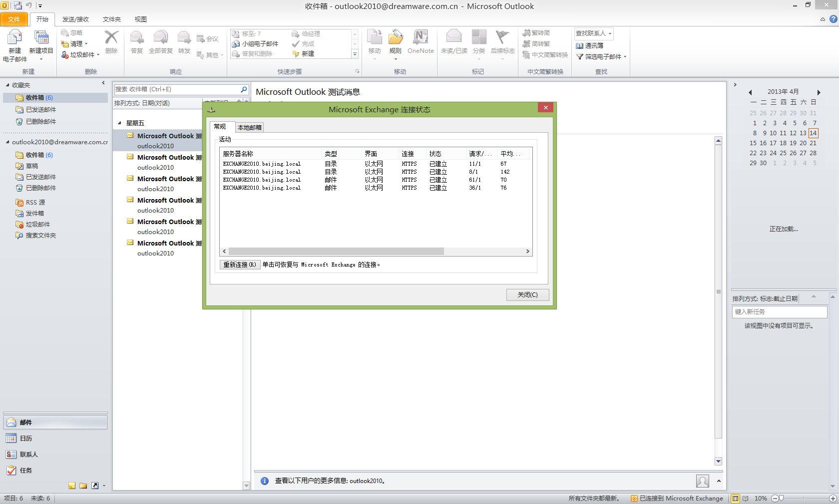This screenshot has height=504, width=839.
Task: Click the Help question mark icon
Action: 833,19
